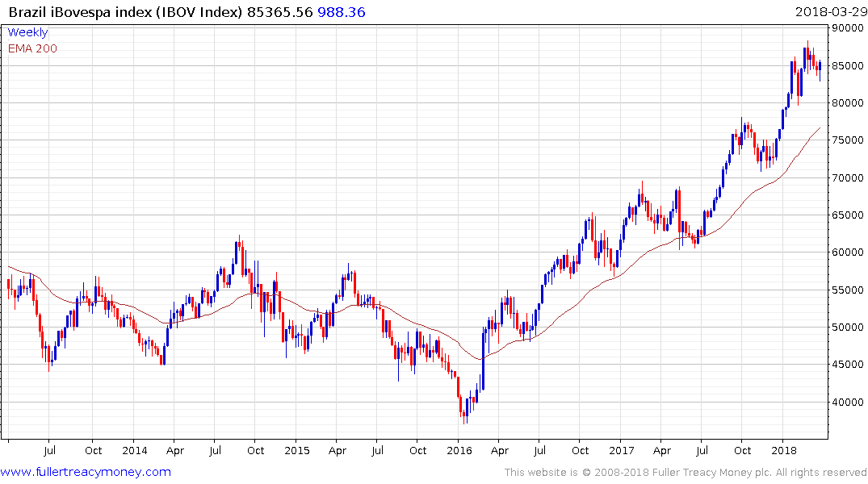Click the 2014 x-axis label

(x=135, y=451)
